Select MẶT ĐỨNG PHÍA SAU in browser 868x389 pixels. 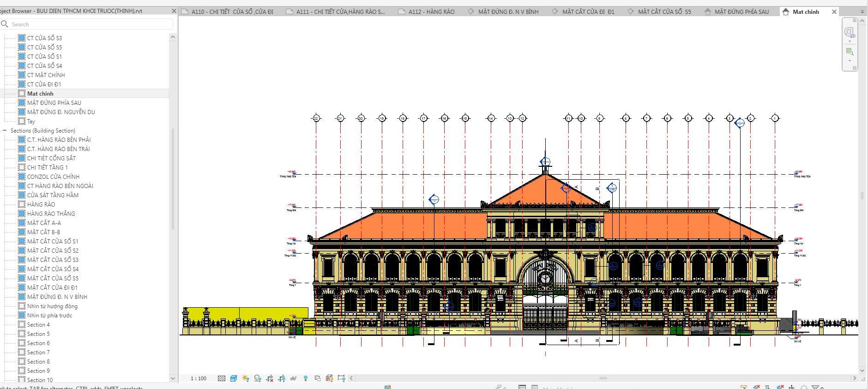click(54, 103)
